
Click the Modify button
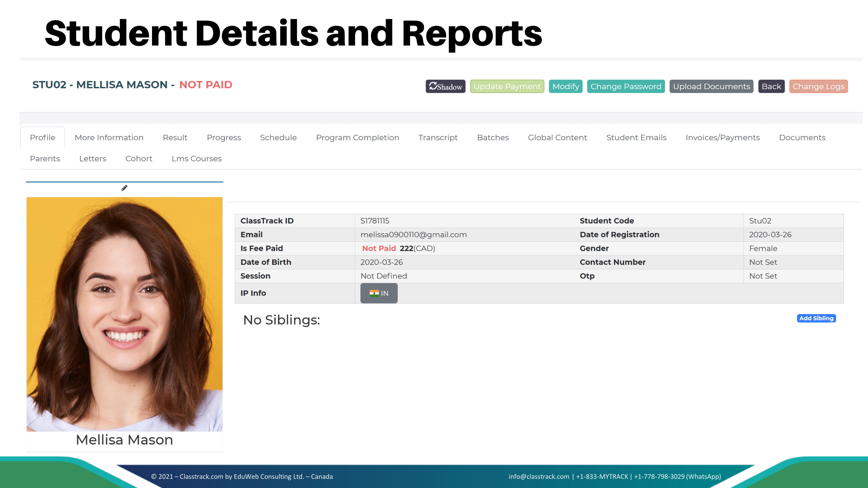click(565, 86)
